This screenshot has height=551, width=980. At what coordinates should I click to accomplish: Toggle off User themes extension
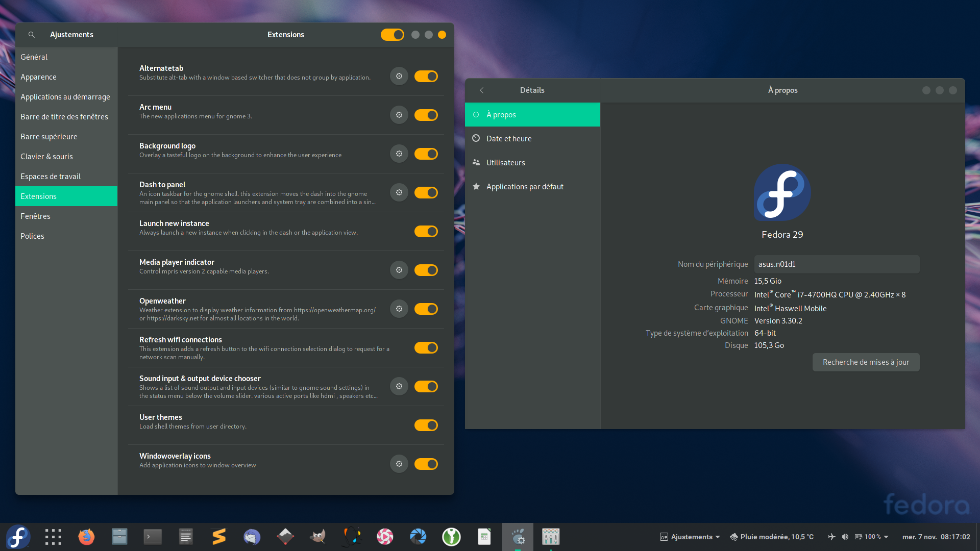point(426,425)
